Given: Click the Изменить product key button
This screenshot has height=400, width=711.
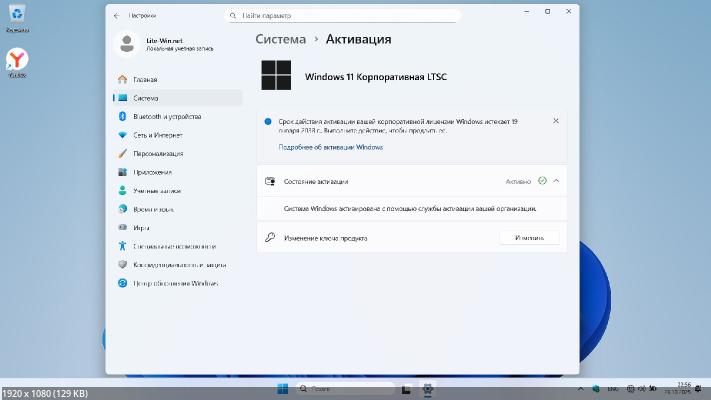Looking at the screenshot, I should point(529,238).
